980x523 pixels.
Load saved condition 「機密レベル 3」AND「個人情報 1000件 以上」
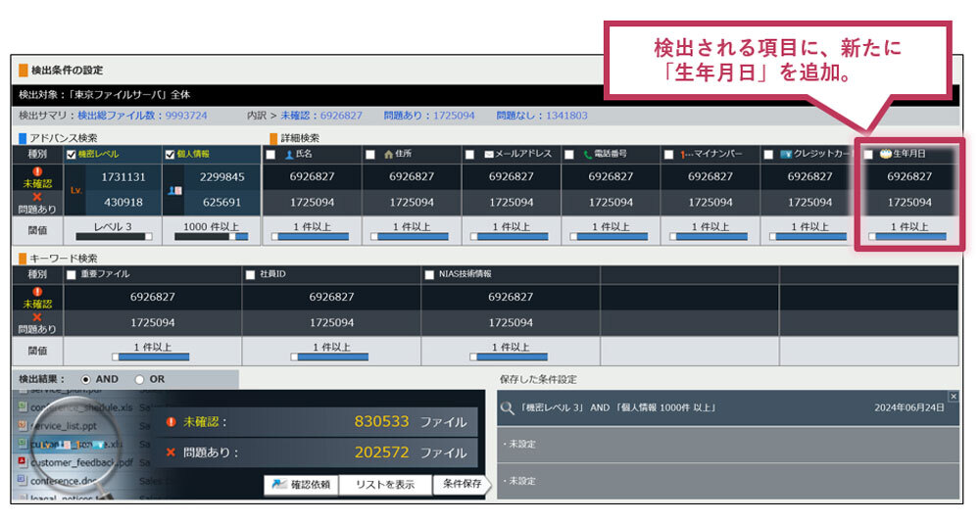tap(727, 408)
